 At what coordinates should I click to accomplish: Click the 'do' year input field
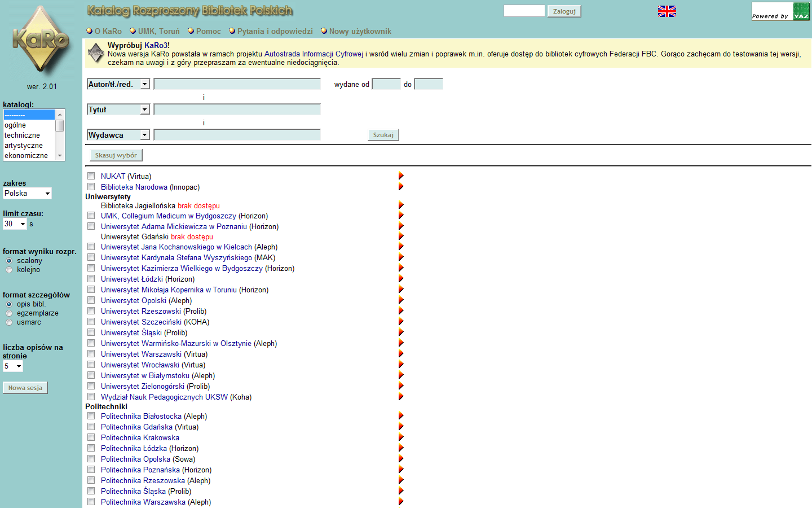coord(429,84)
